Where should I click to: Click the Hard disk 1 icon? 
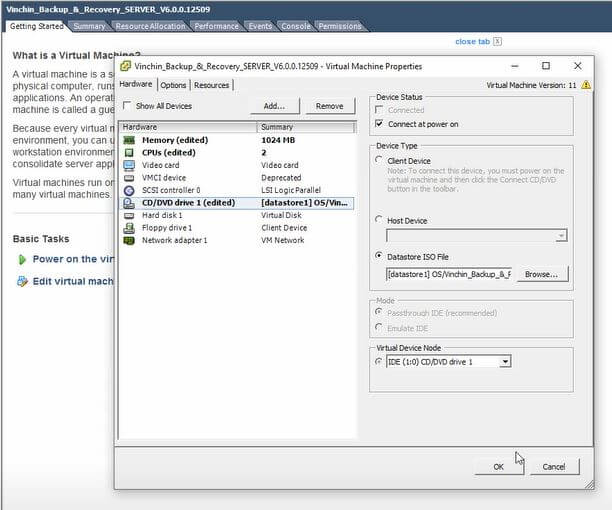(x=129, y=215)
